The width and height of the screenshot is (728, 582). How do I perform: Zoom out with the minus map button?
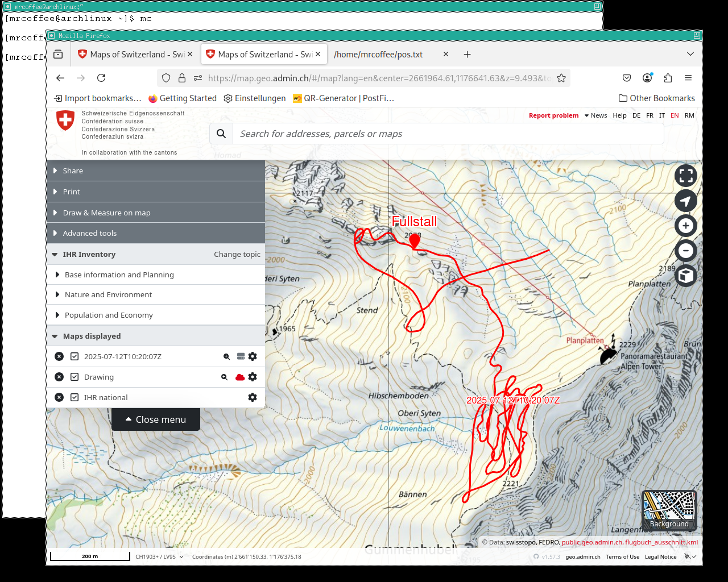coord(686,251)
